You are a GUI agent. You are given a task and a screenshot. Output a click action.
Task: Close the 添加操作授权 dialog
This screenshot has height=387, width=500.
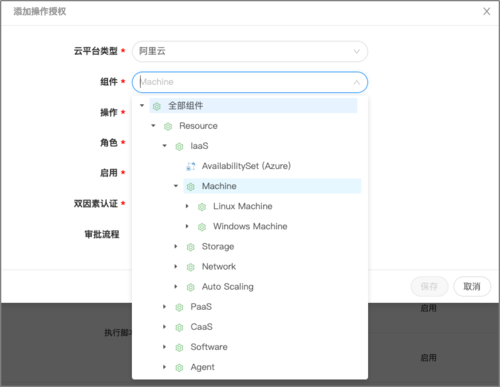click(487, 12)
